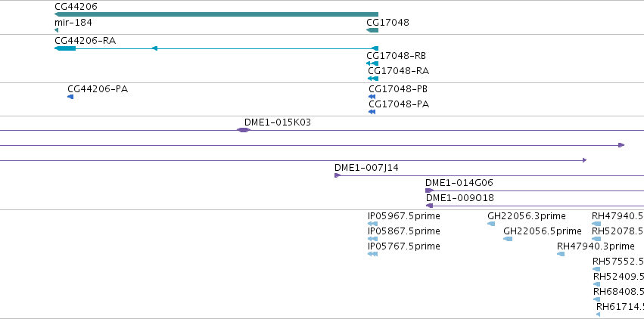Select the DME1-009O18 clone arrow
The image size is (644, 319).
coord(430,206)
